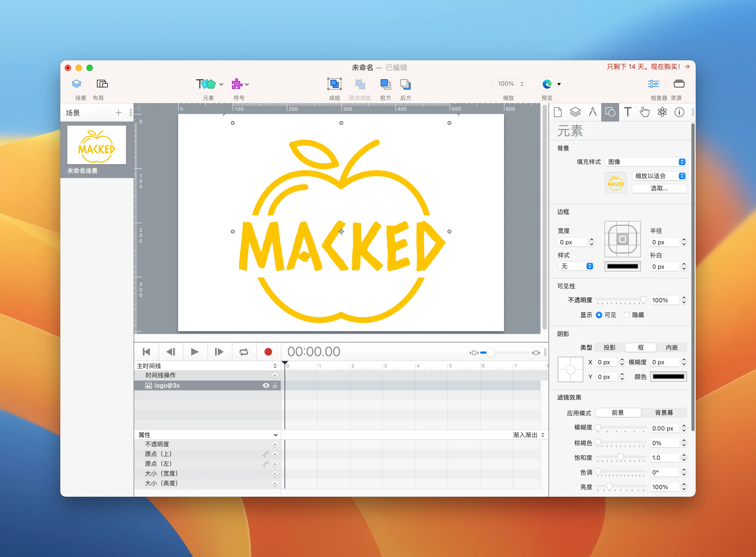Click the shadow 颜色 black color swatch

click(668, 376)
